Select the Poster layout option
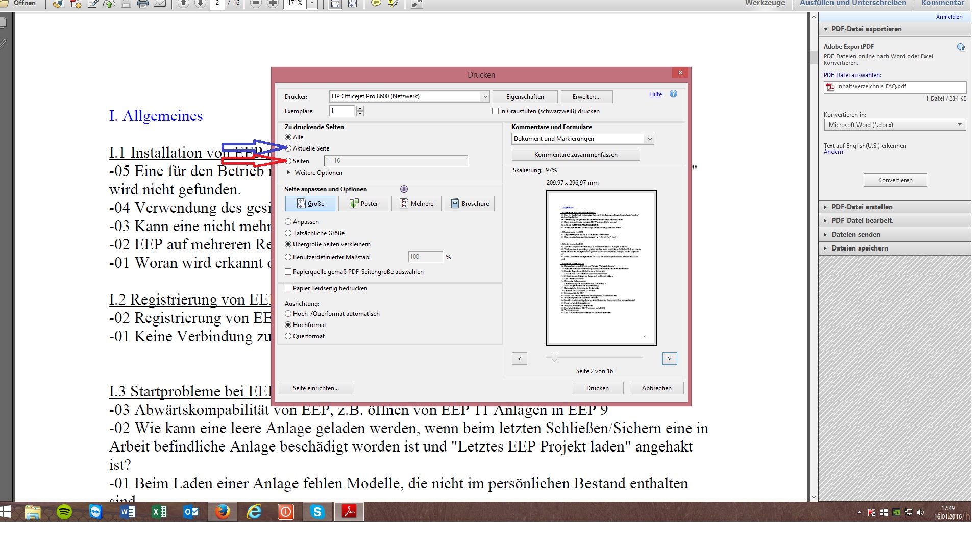Viewport: 980px width, 551px height. click(x=363, y=204)
